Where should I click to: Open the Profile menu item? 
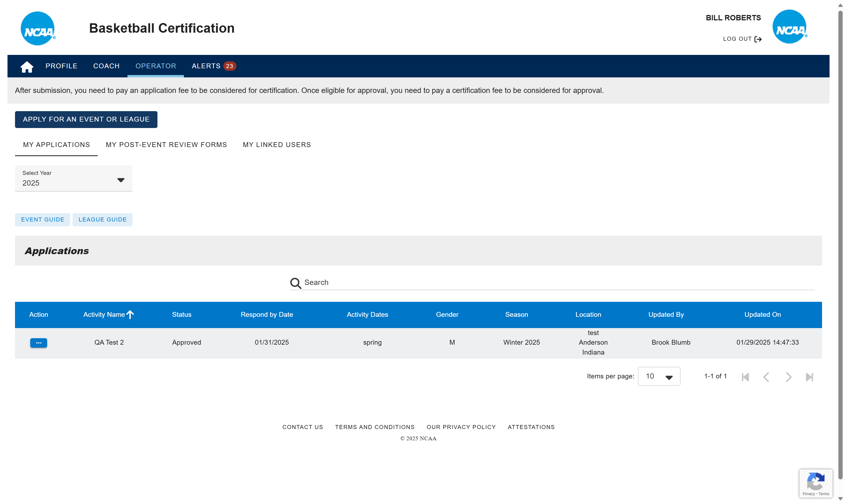coord(61,66)
